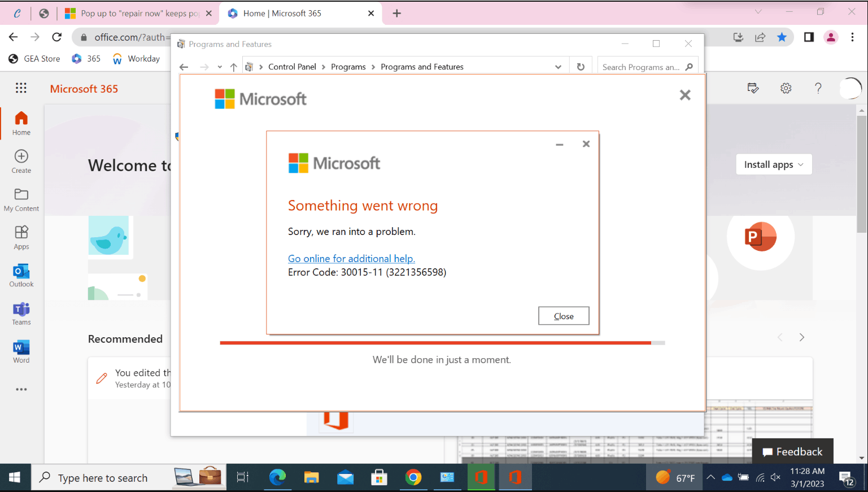
Task: Open File Explorer from taskbar
Action: click(x=311, y=478)
